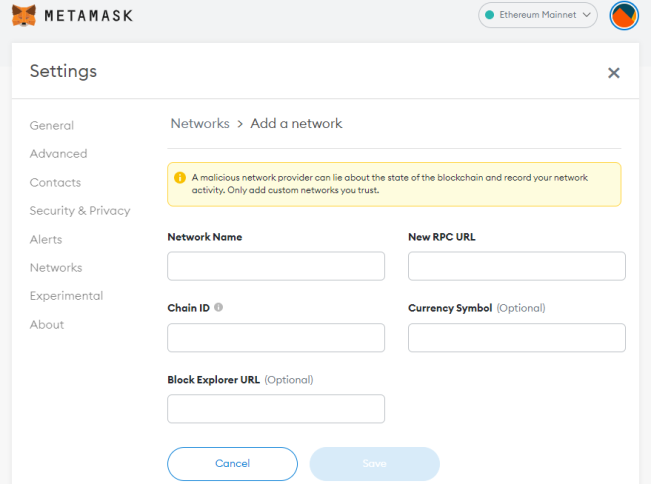Open General settings
651x484 pixels.
[52, 125]
